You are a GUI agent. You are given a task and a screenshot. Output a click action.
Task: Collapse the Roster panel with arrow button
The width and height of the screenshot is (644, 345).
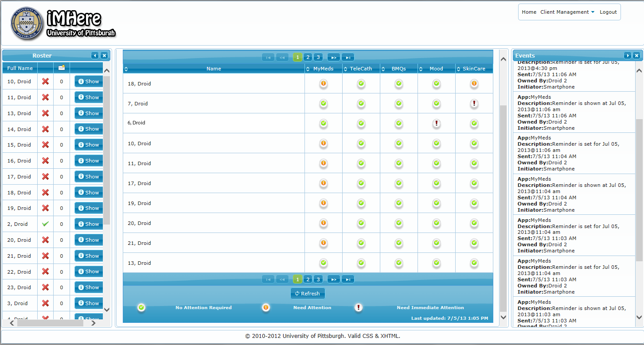tap(95, 55)
